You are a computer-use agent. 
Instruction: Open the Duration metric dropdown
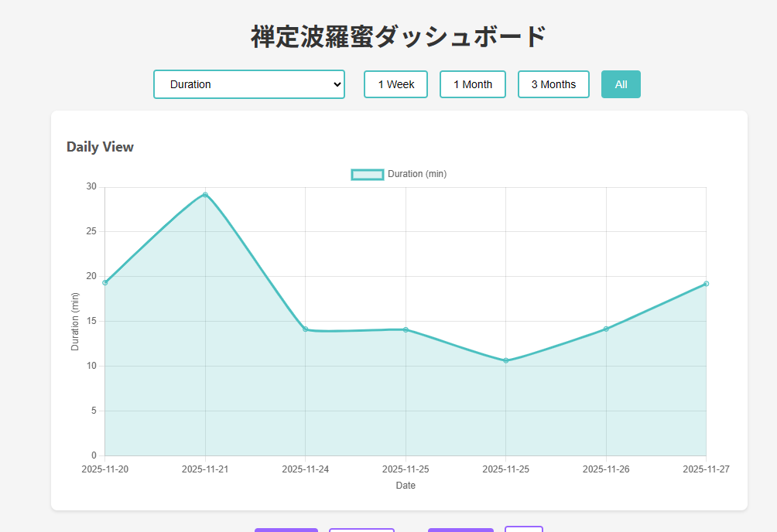pyautogui.click(x=248, y=84)
